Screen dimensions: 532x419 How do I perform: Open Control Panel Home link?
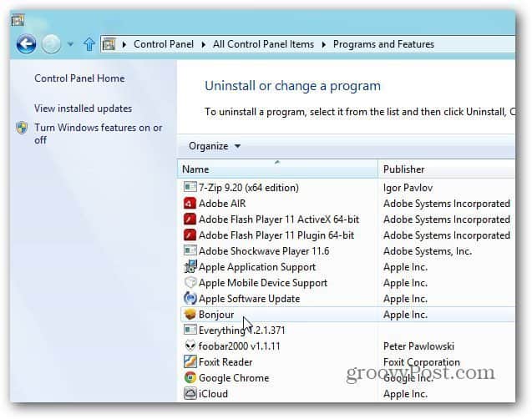[79, 78]
